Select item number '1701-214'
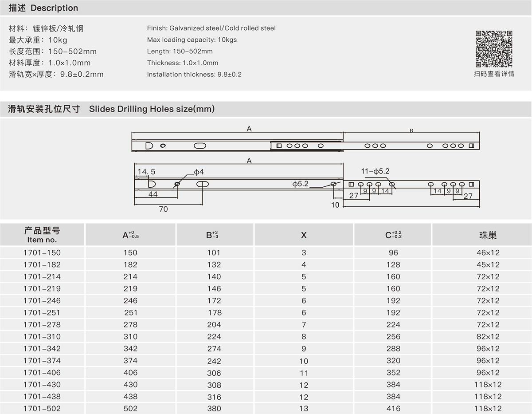The width and height of the screenshot is (532, 414). [x=42, y=276]
